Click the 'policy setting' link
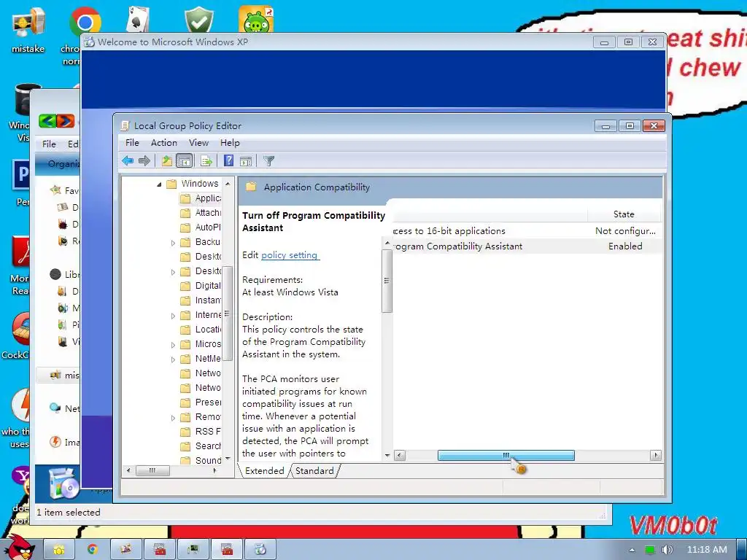This screenshot has width=747, height=560. coord(290,255)
